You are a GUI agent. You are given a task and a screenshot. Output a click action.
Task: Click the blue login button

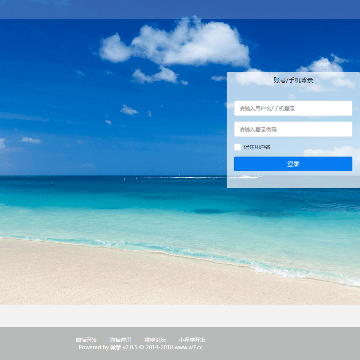coord(293,164)
